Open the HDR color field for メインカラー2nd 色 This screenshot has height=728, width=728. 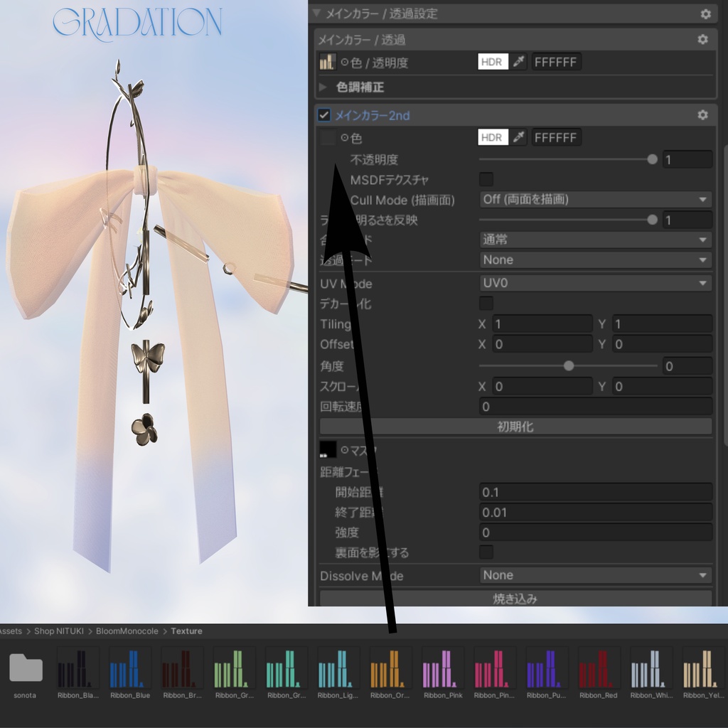[493, 137]
